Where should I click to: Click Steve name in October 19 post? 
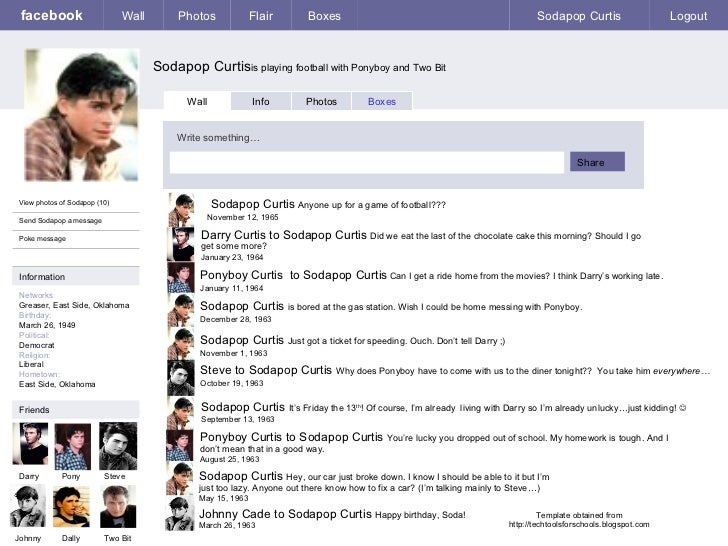pyautogui.click(x=215, y=370)
